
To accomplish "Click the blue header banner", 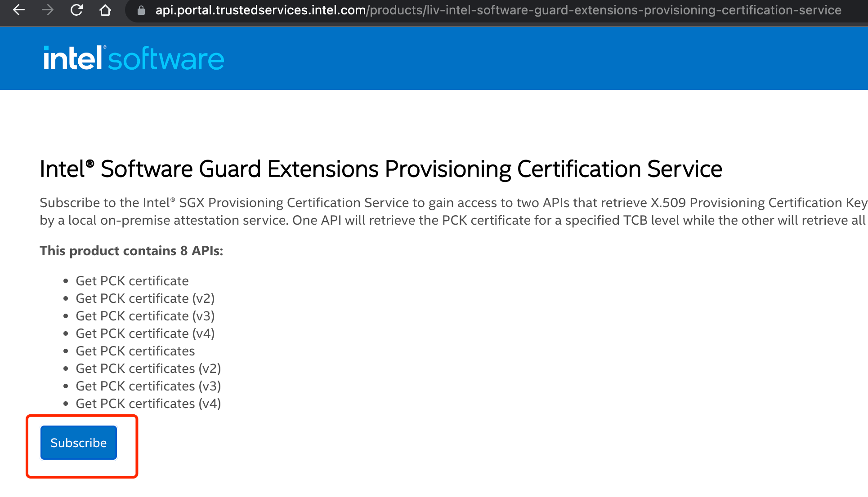I will click(540, 58).
